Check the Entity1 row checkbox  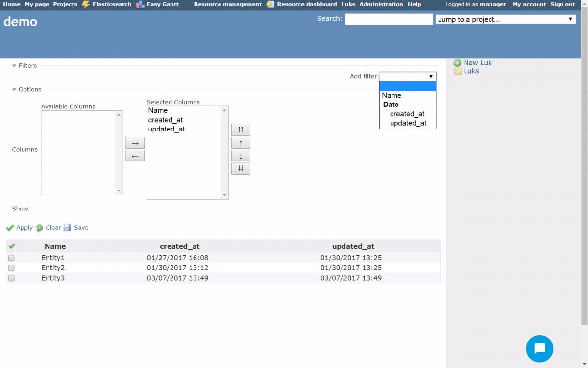coord(11,258)
